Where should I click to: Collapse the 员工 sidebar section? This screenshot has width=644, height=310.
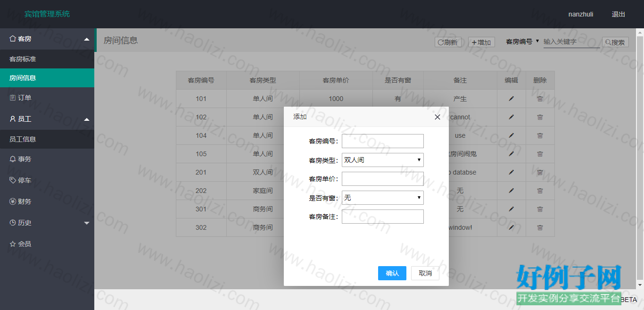pos(47,119)
